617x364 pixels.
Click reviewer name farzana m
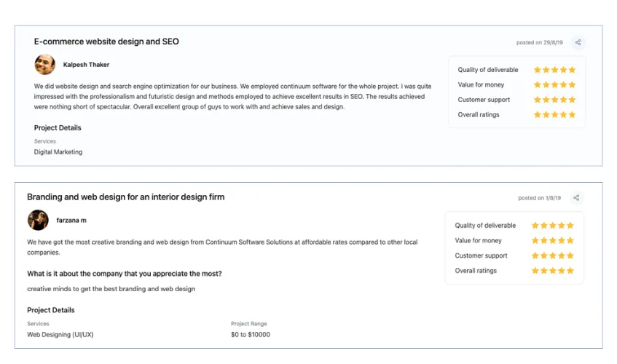coord(71,220)
